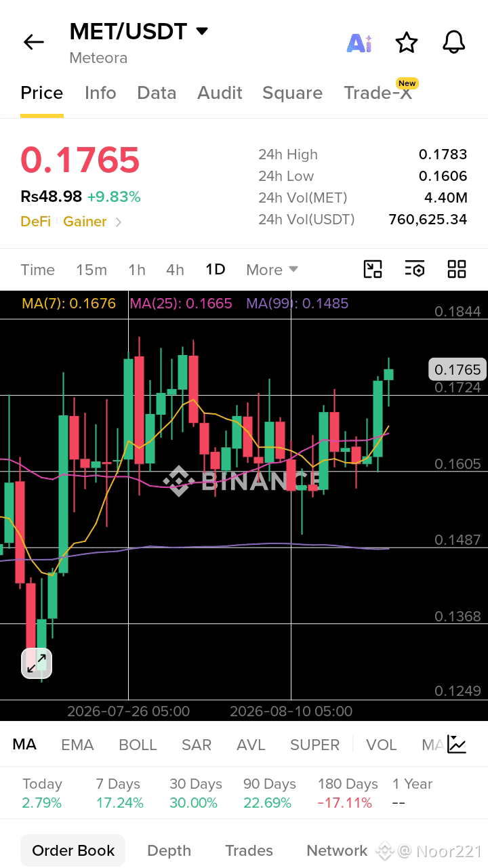The width and height of the screenshot is (488, 868).
Task: Select the Time chart view
Action: pyautogui.click(x=38, y=270)
